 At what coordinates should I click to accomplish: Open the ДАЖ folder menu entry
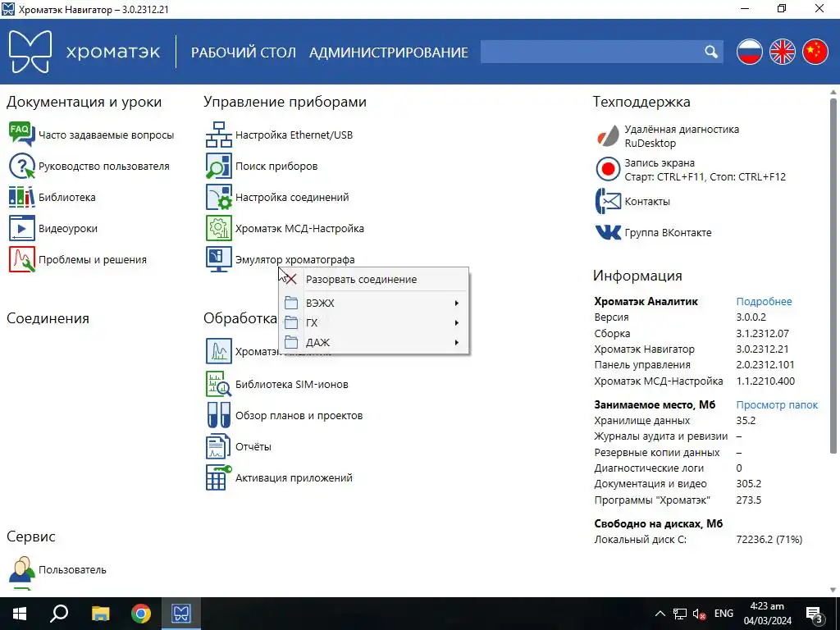[x=373, y=342]
